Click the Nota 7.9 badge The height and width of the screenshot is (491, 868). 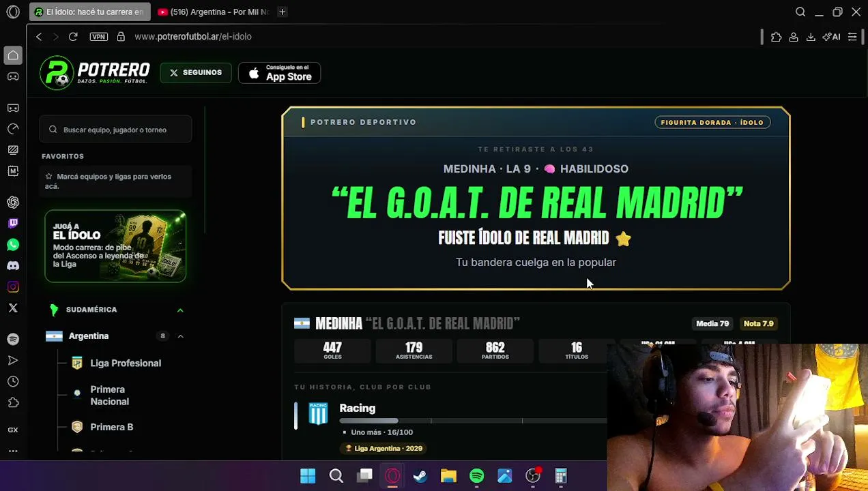pyautogui.click(x=758, y=323)
